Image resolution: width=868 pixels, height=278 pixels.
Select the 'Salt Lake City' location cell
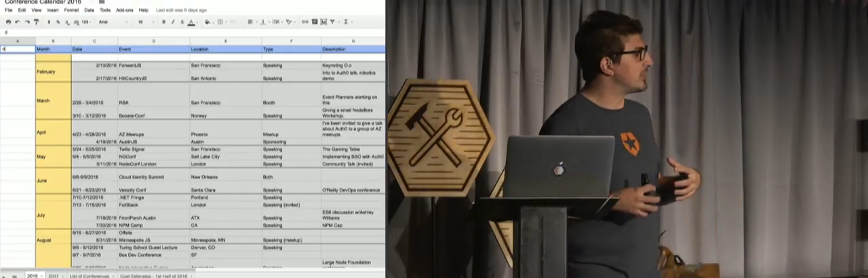pyautogui.click(x=226, y=157)
